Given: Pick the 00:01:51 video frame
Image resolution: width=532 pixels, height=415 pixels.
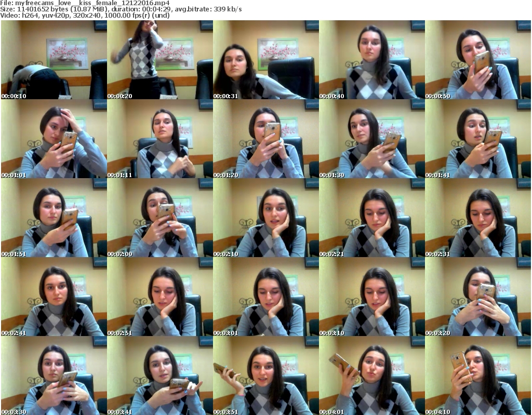Looking at the screenshot, I should 54,218.
